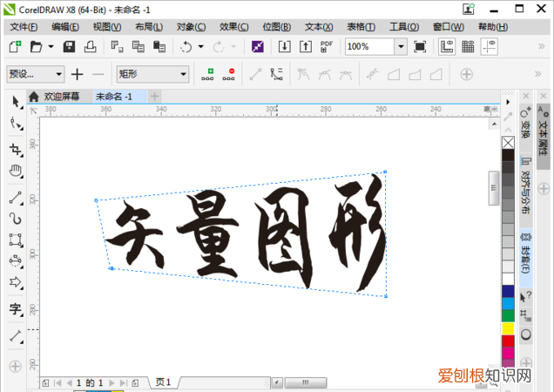Open the 位图(B) menu

(277, 27)
